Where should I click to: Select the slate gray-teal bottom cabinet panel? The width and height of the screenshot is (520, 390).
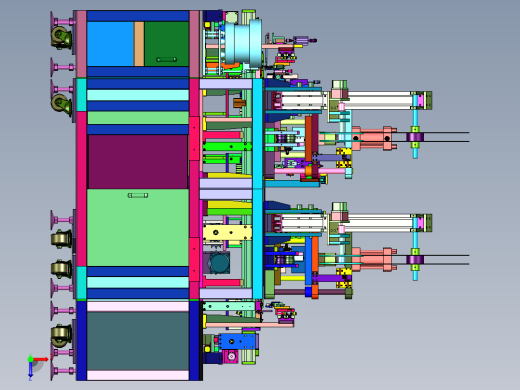(x=138, y=341)
